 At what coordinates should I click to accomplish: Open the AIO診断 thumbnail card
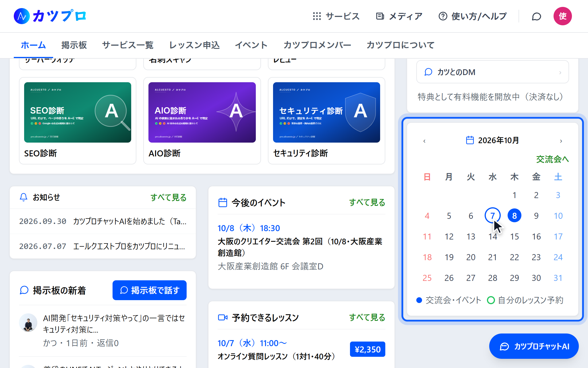coord(202,121)
